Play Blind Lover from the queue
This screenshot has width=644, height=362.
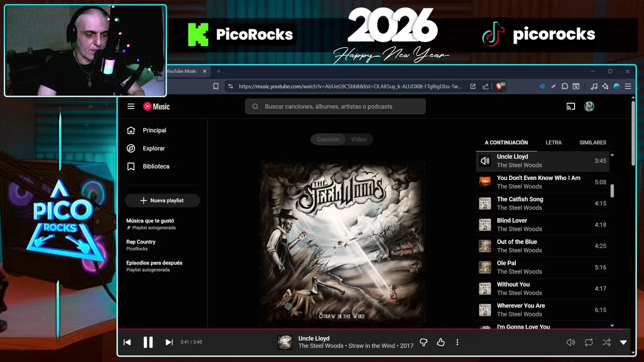point(542,225)
